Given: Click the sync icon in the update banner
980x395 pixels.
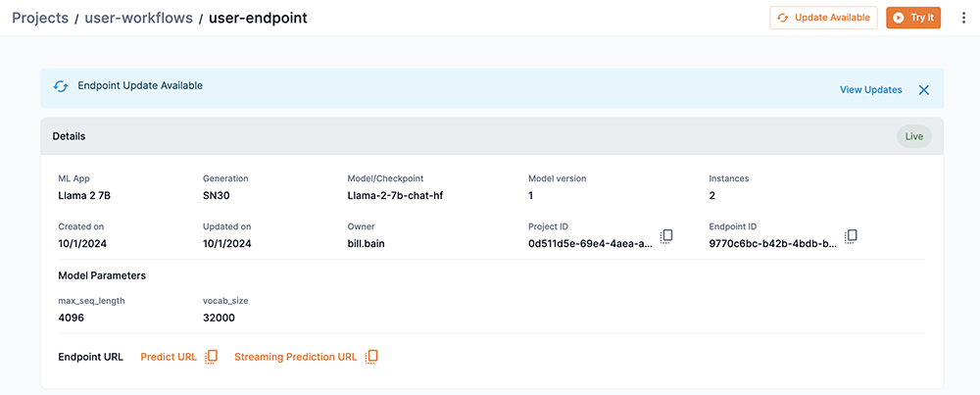Looking at the screenshot, I should point(61,86).
